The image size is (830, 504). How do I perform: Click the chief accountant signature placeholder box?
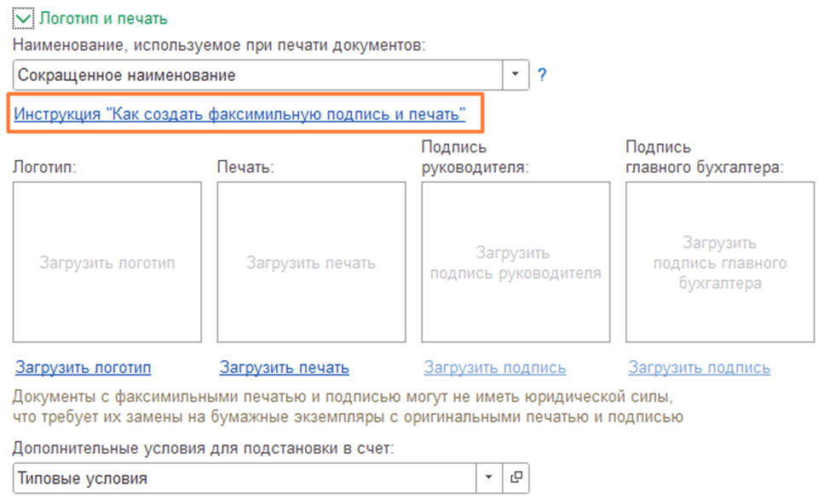[720, 262]
